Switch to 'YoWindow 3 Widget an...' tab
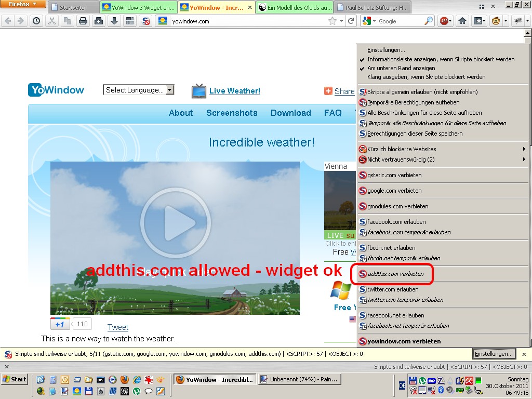Screen dimensions: 532x399 [139, 7]
